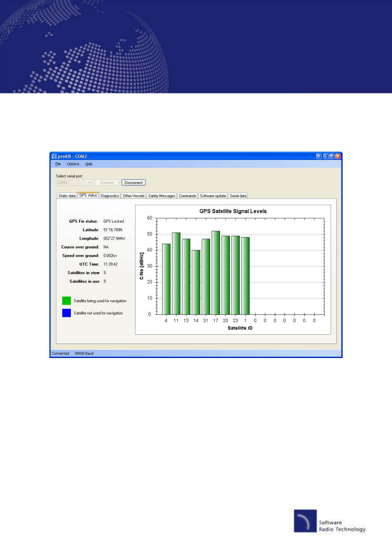
Task: Select the GPS status tab
Action: 88,195
